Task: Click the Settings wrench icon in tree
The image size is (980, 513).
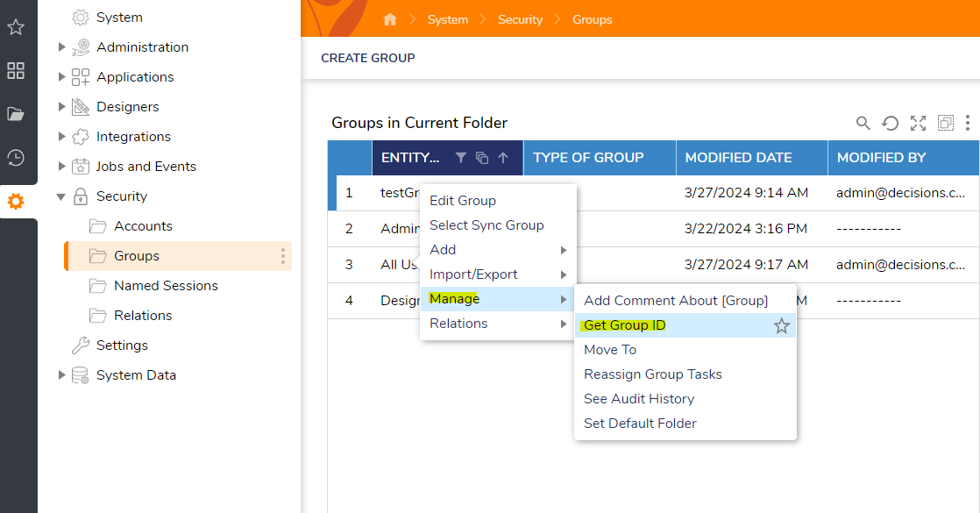Action: pos(81,346)
